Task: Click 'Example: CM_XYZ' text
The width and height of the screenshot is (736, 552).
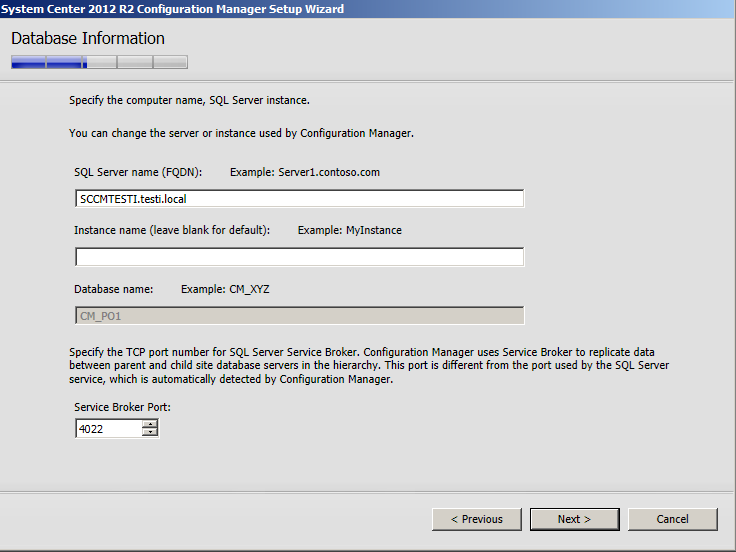Action: (225, 289)
